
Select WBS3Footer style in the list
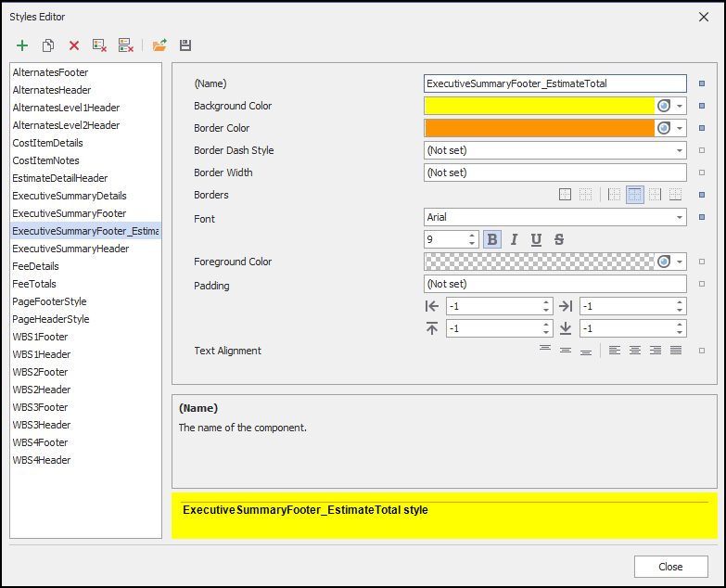pos(85,407)
